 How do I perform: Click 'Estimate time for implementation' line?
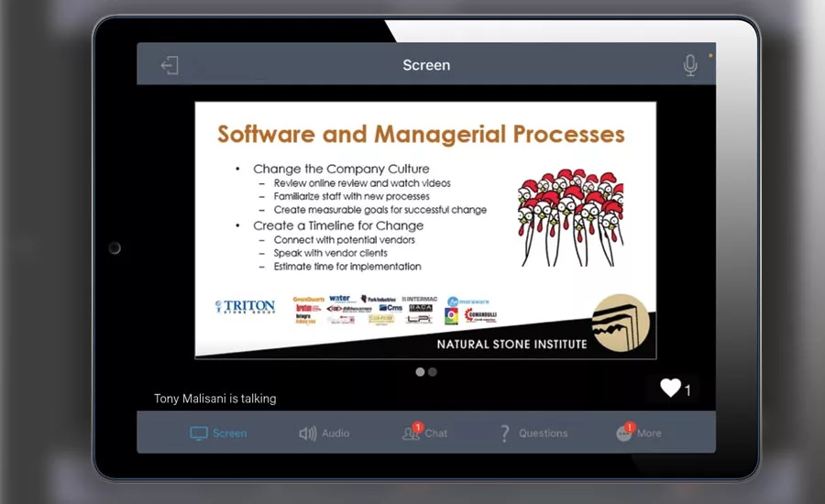(x=347, y=267)
